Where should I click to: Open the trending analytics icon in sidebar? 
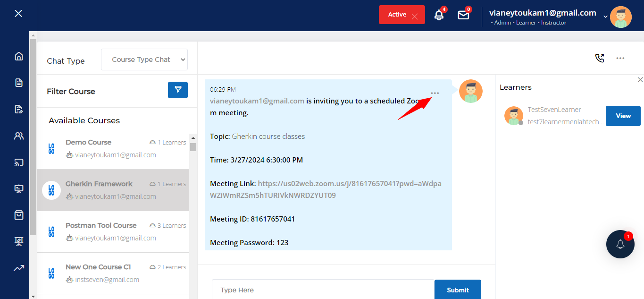point(19,268)
